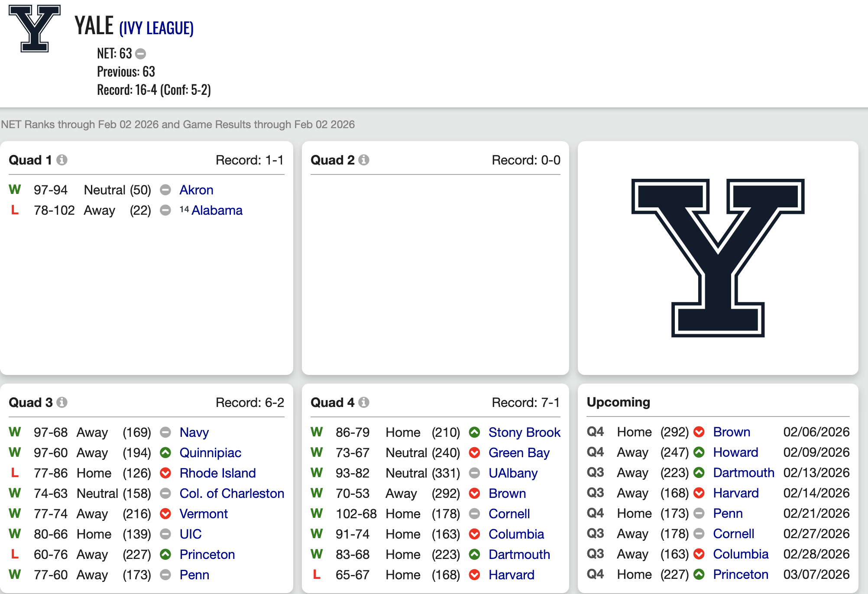Open the Akron team link
This screenshot has width=868, height=594.
(196, 190)
